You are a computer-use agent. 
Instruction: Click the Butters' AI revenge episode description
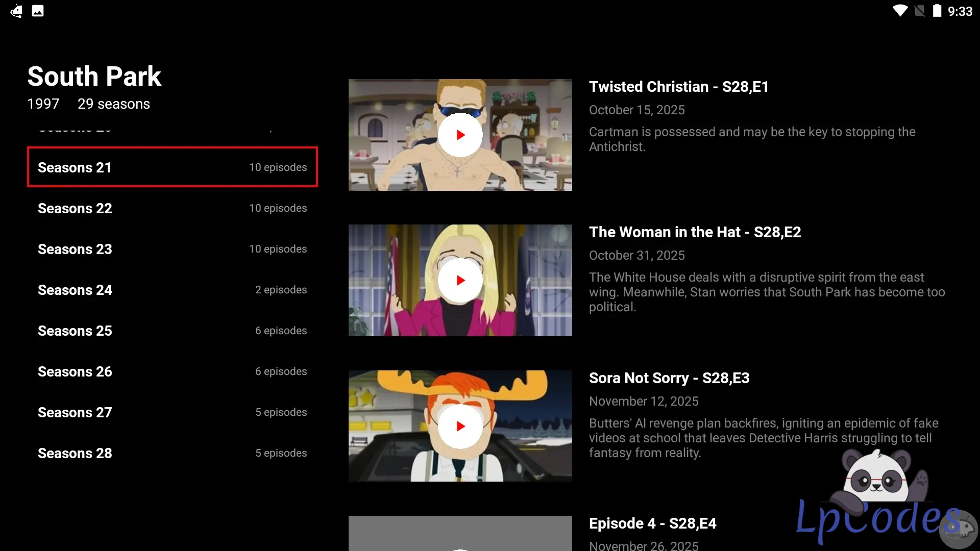coord(764,438)
